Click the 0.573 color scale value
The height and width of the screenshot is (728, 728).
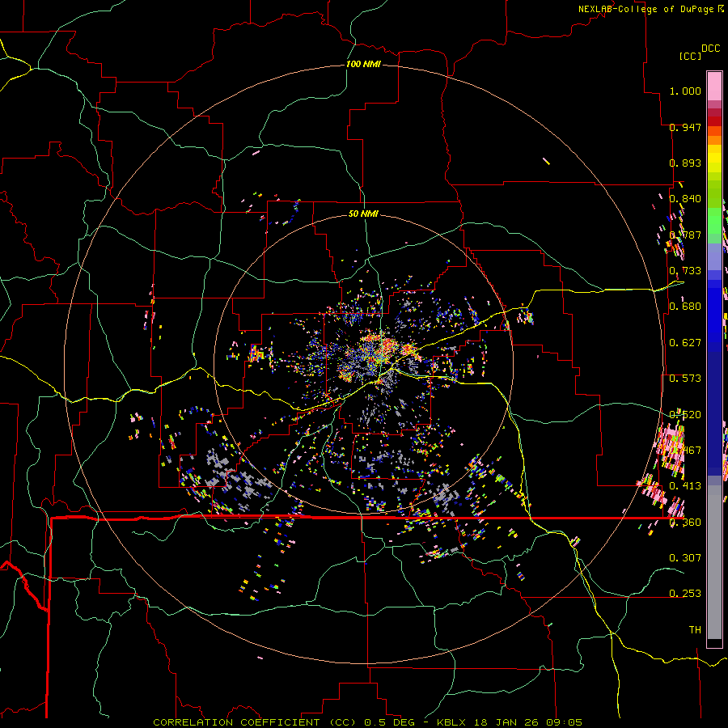(685, 379)
